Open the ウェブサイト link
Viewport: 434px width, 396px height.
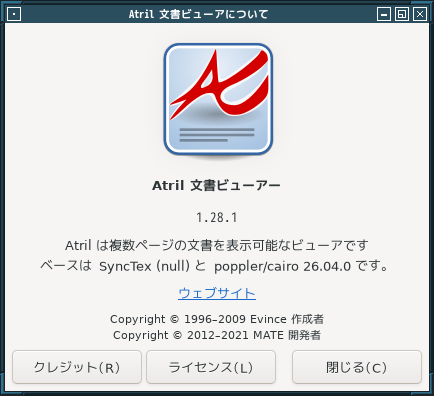[x=217, y=293]
